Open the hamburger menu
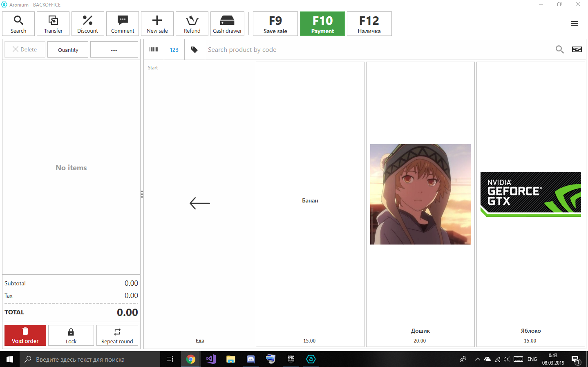This screenshot has width=588, height=367. [x=574, y=24]
